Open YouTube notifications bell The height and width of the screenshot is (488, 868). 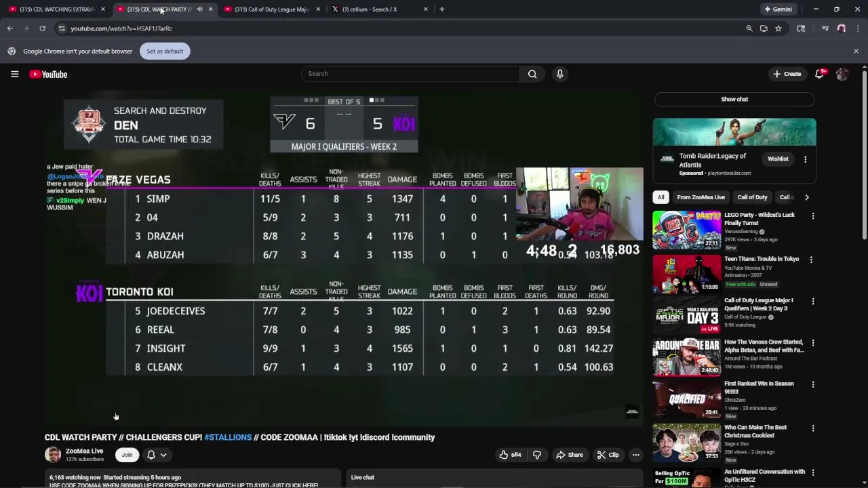819,74
